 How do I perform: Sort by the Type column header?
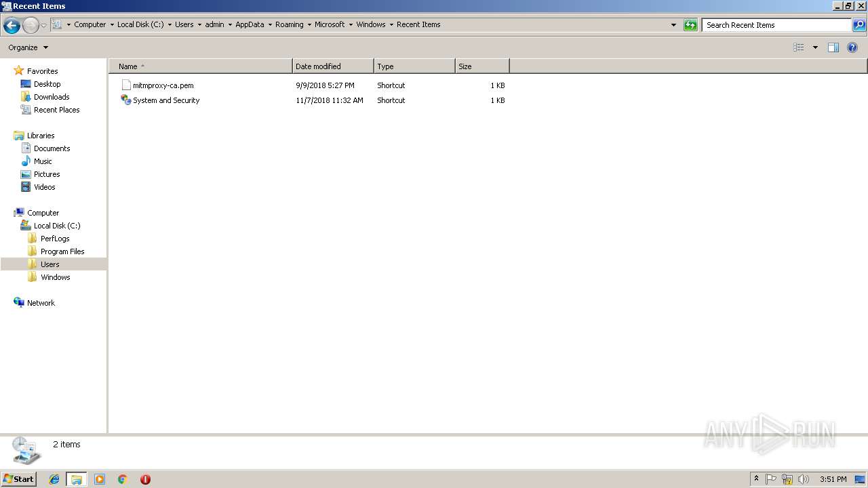(x=414, y=66)
